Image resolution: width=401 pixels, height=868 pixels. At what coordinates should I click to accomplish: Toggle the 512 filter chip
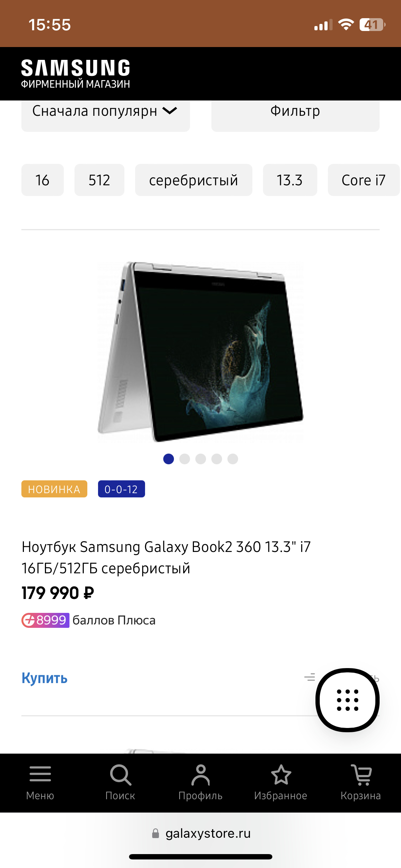tap(99, 180)
